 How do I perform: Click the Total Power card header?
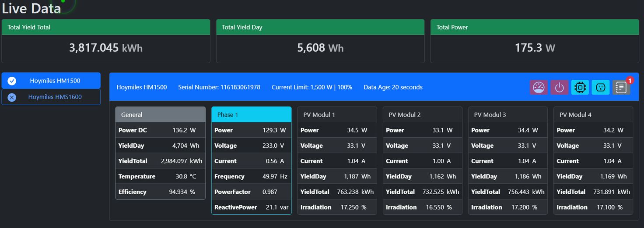[x=535, y=27]
